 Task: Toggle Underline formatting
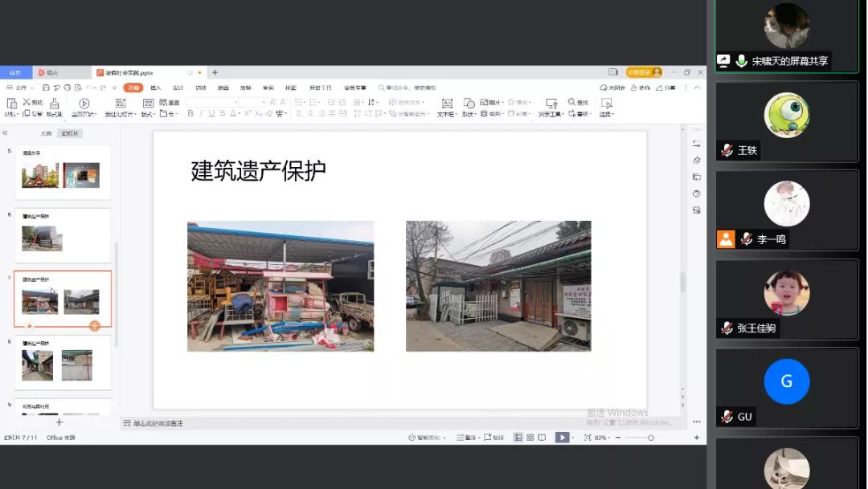click(x=211, y=114)
